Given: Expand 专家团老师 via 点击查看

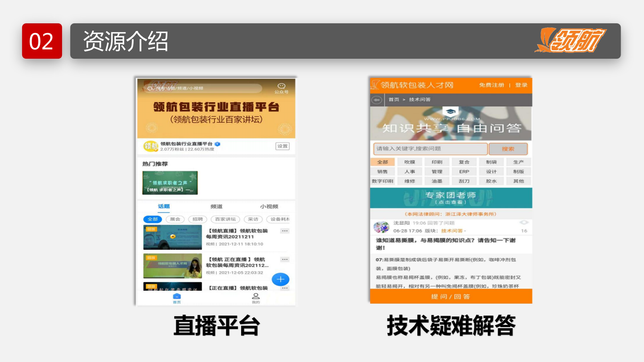Looking at the screenshot, I should 451,202.
